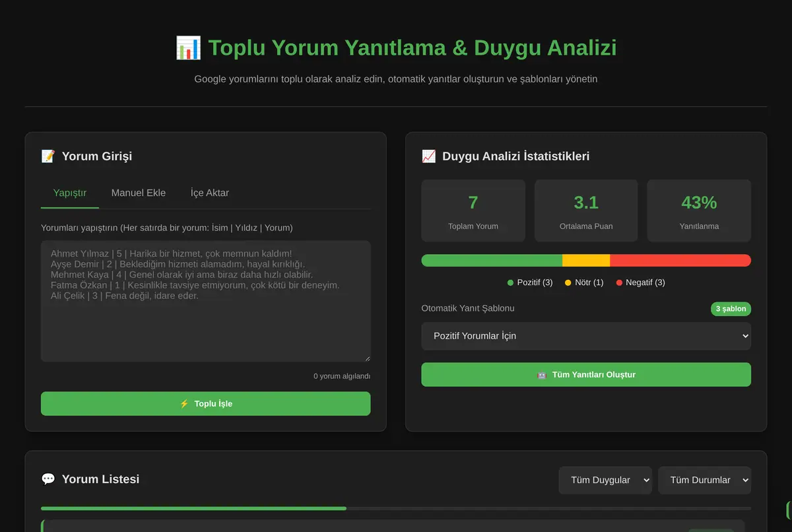792x532 pixels.
Task: Click the yellow neutral segment of sentiment bar
Action: tap(586, 261)
